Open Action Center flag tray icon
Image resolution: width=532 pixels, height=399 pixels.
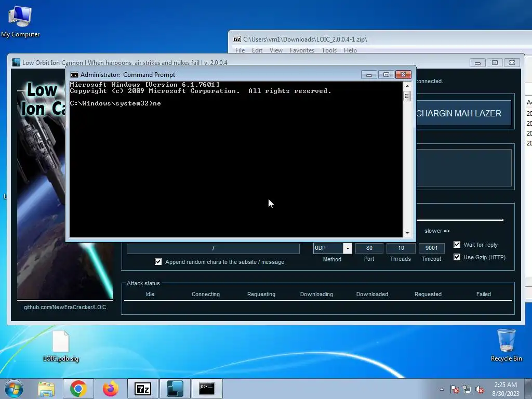(455, 389)
